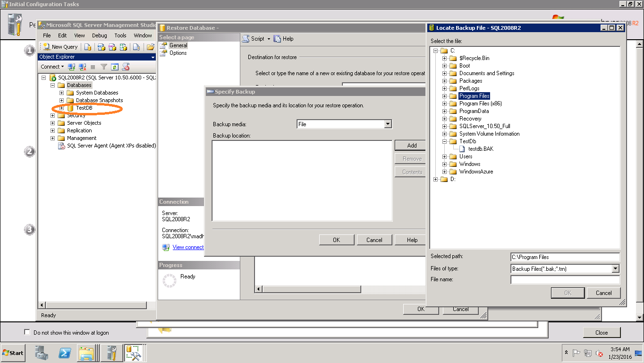
Task: Click Connect Object Explorer icon
Action: point(72,67)
